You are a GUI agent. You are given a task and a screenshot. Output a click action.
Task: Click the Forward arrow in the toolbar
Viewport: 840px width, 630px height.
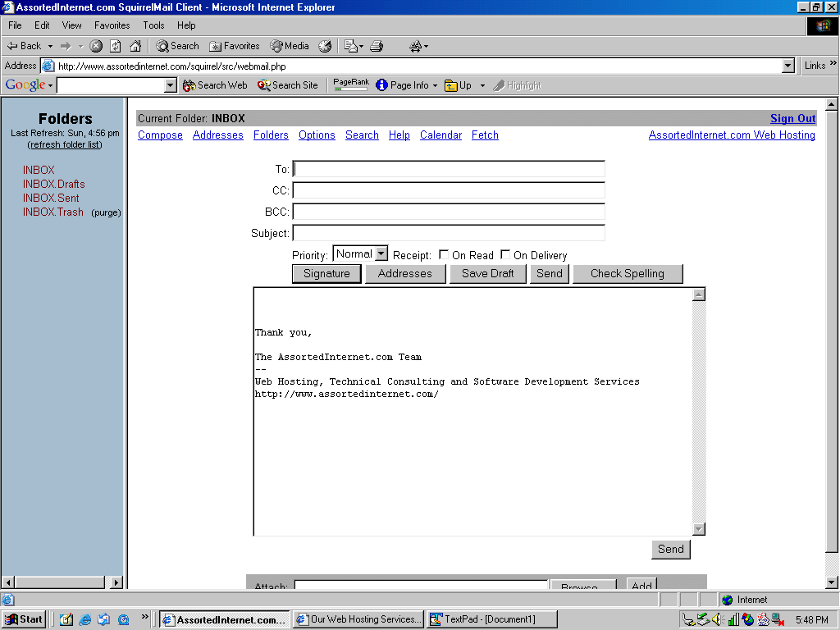[66, 46]
